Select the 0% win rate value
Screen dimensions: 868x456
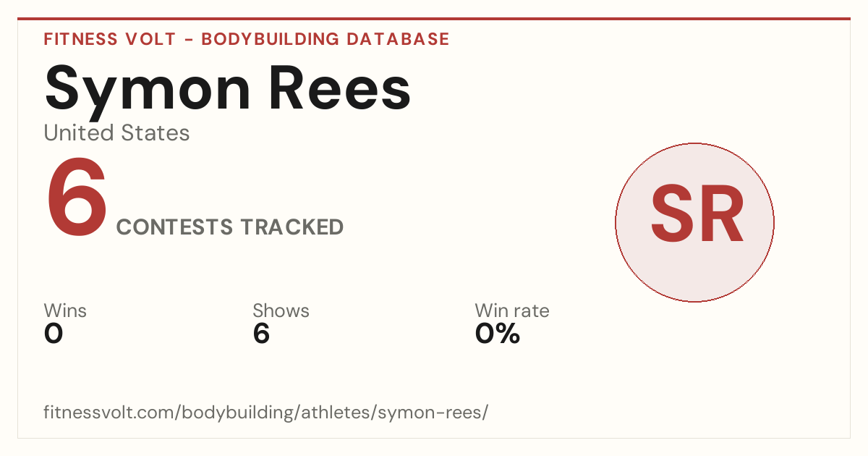pyautogui.click(x=498, y=334)
